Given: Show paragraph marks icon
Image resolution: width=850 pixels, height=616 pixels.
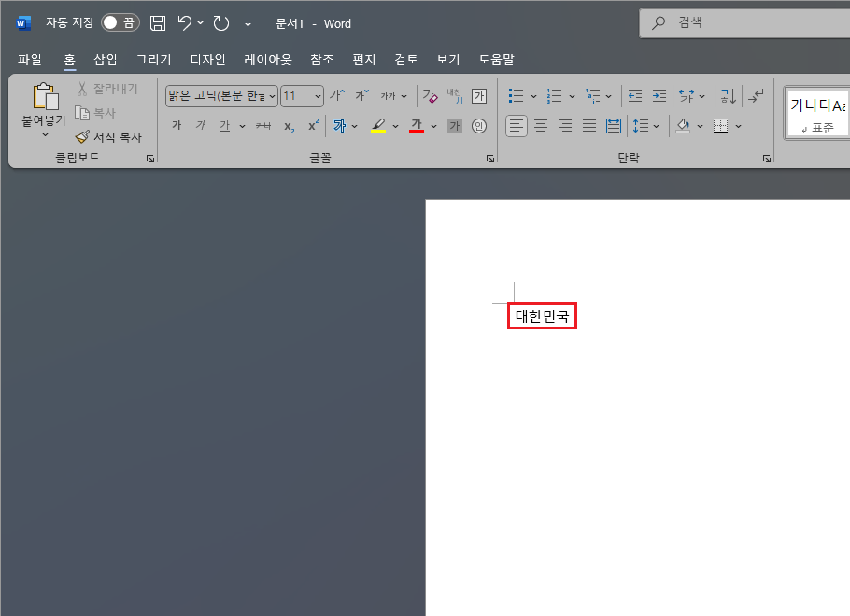Looking at the screenshot, I should (756, 96).
